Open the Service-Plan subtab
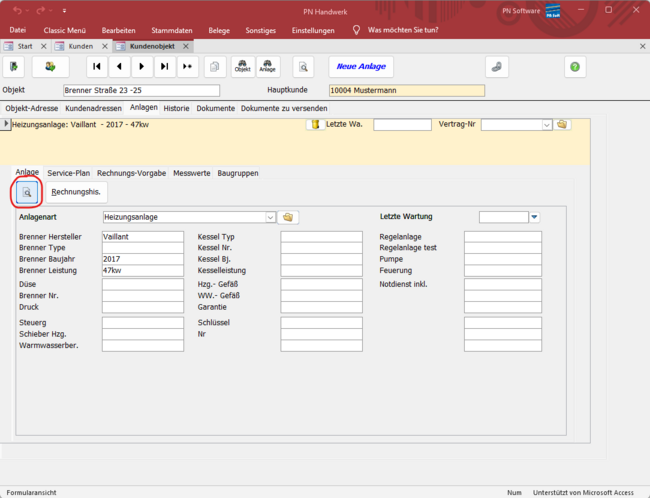The height and width of the screenshot is (498, 650). (68, 173)
